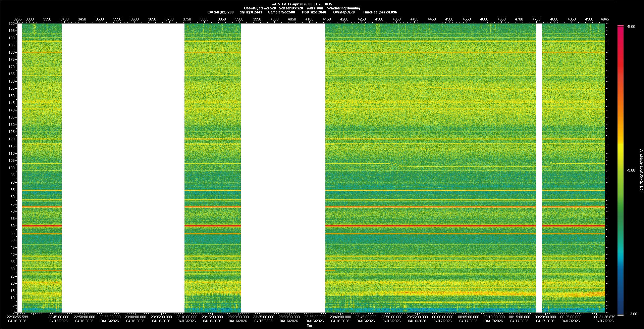644x329 pixels.
Task: Click the PSD size:2048 header label
Action: pyautogui.click(x=314, y=12)
